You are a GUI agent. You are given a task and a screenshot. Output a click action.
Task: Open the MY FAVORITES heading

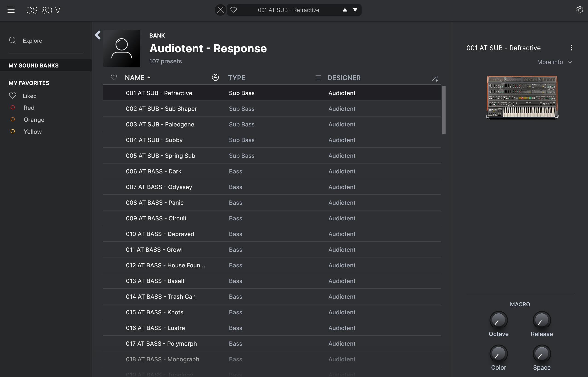(29, 83)
